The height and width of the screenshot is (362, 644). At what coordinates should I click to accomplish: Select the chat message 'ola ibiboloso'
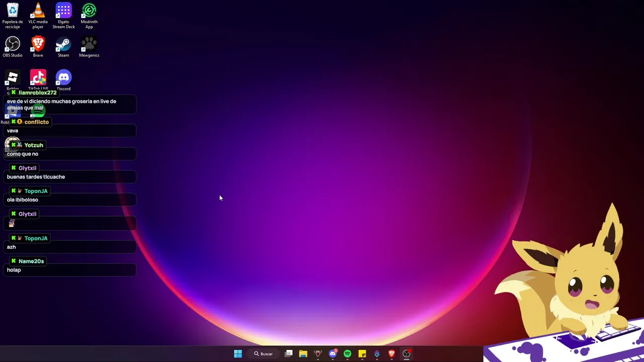(x=22, y=200)
